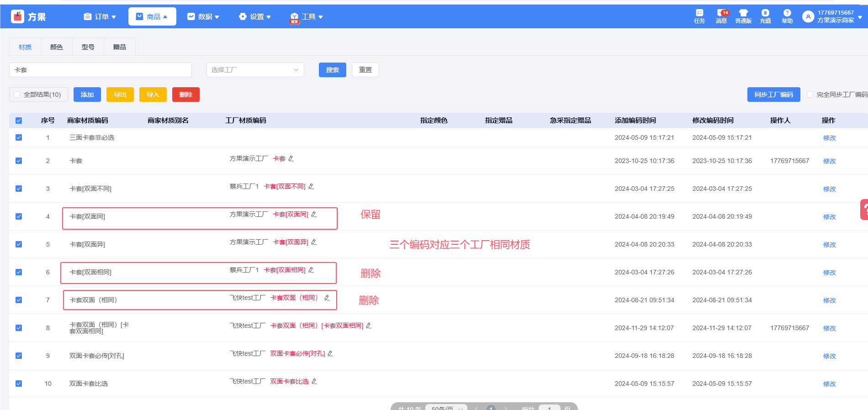The width and height of the screenshot is (868, 410).
Task: Click the 卡套 search input field
Action: 101,70
